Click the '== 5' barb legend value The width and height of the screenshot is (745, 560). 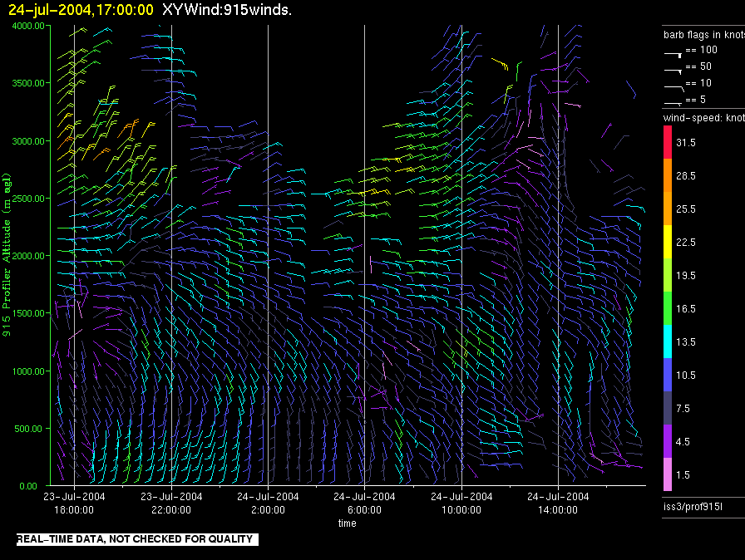(696, 100)
